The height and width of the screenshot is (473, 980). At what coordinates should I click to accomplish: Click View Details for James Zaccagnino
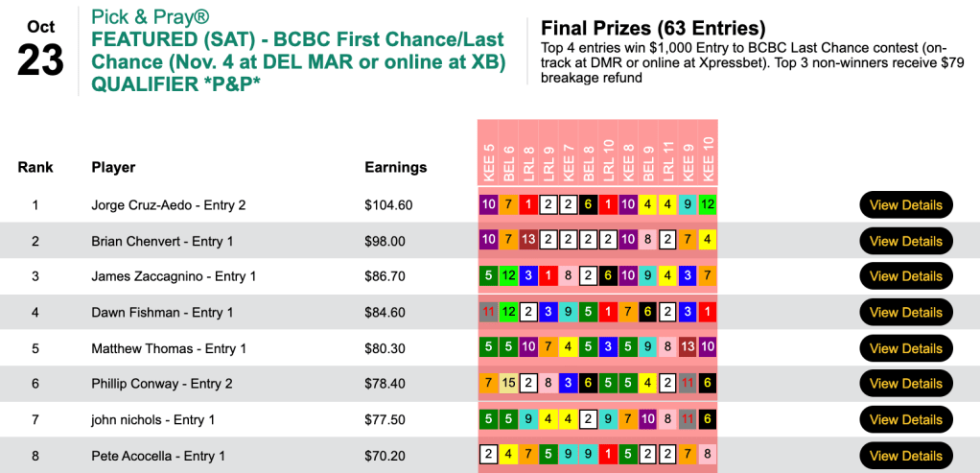tap(906, 276)
